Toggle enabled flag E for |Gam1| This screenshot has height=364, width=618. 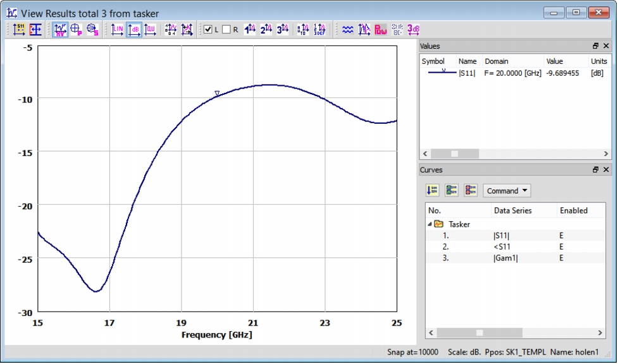pyautogui.click(x=561, y=258)
